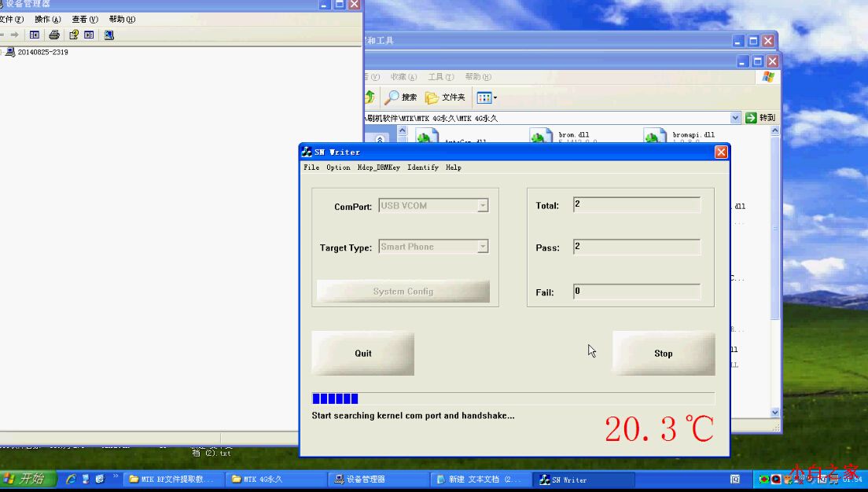Expand the quick launch overflow chevron
Image resolution: width=868 pixels, height=492 pixels.
coord(115,475)
